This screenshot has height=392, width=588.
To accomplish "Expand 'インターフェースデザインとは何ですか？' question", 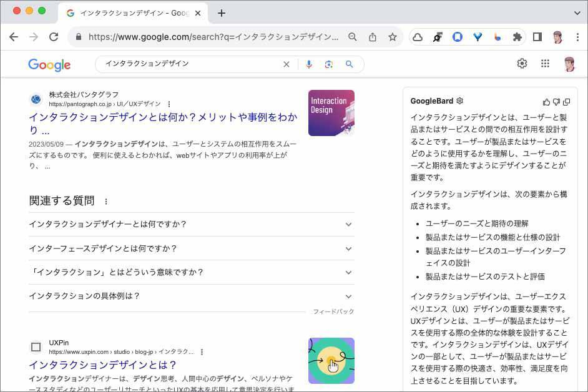I will (x=191, y=248).
